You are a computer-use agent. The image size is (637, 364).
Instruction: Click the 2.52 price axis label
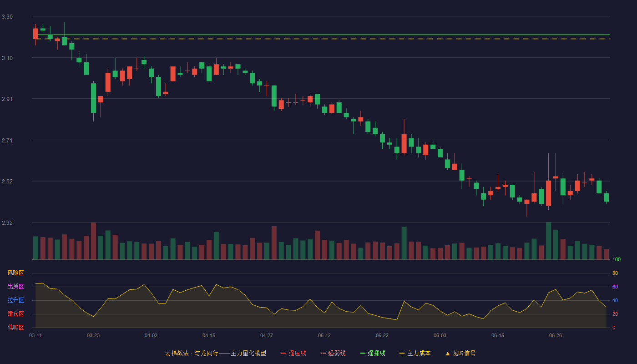tap(7, 182)
